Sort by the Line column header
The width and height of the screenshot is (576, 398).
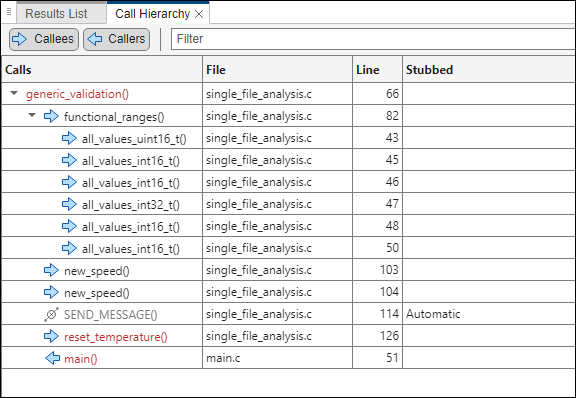(x=377, y=69)
